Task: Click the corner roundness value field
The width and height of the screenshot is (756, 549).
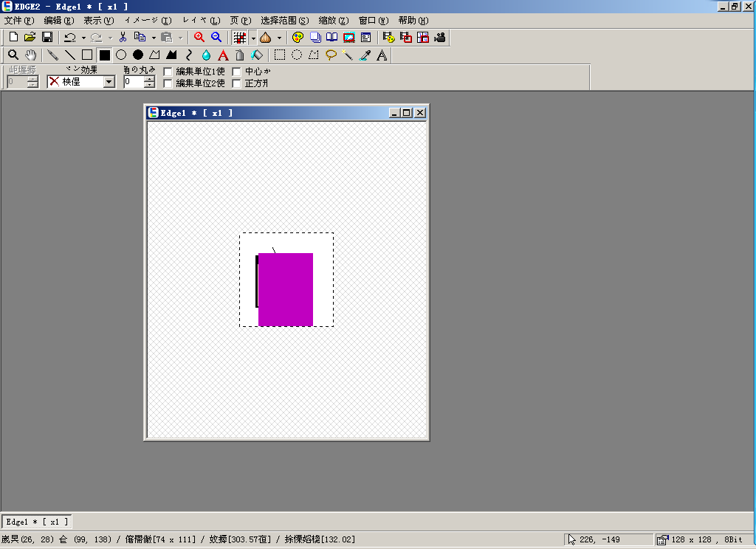Action: click(x=134, y=82)
